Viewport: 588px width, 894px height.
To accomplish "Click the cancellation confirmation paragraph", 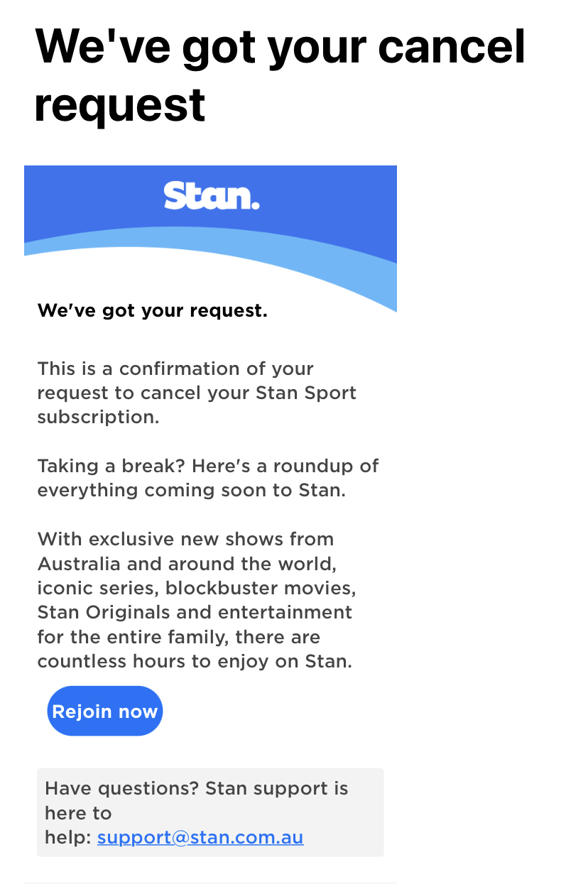I will [197, 393].
